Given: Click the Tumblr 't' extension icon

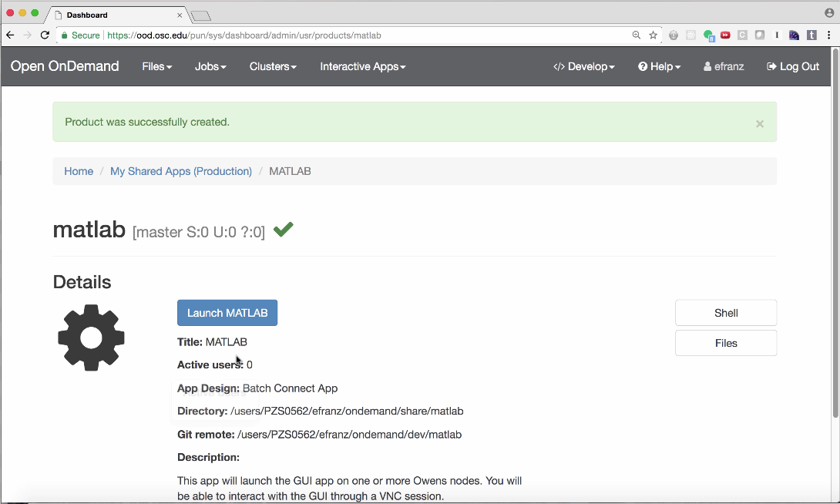Looking at the screenshot, I should [x=811, y=35].
